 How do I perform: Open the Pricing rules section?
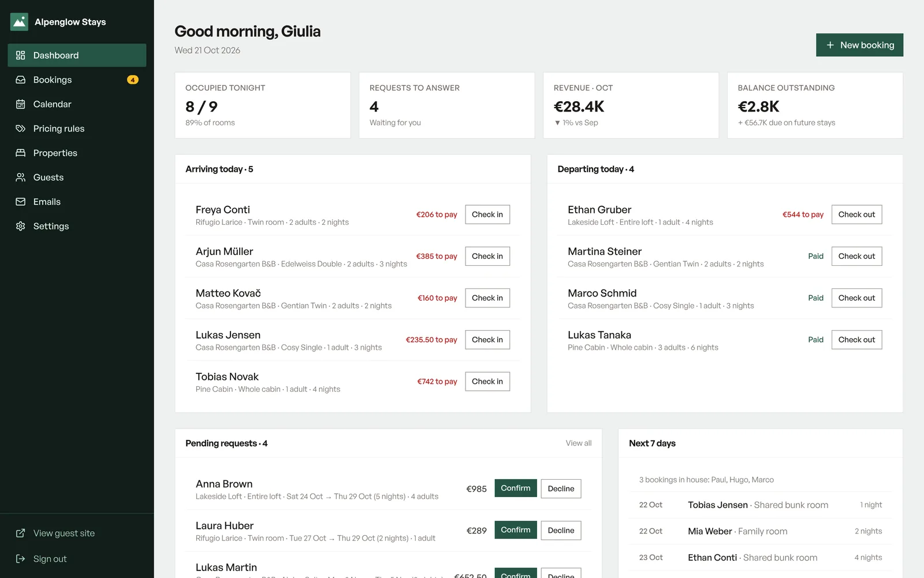[x=77, y=128]
